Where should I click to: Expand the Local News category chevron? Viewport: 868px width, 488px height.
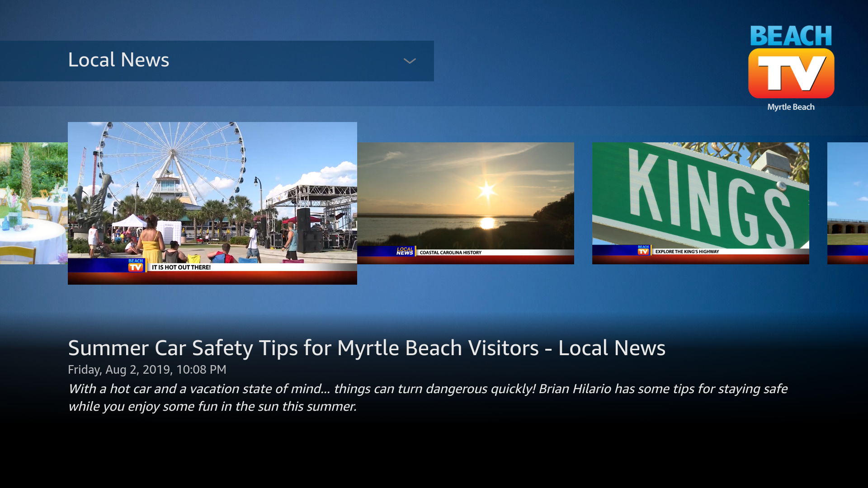tap(410, 61)
